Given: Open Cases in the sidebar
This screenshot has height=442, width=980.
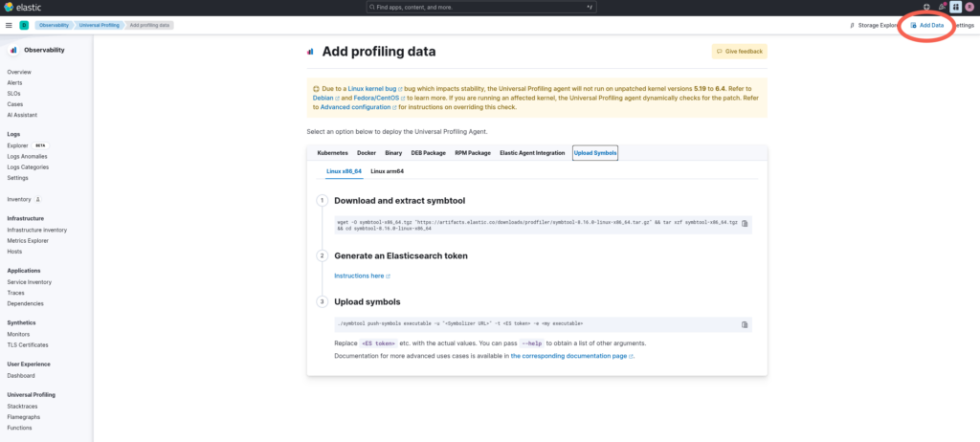Looking at the screenshot, I should (x=15, y=103).
